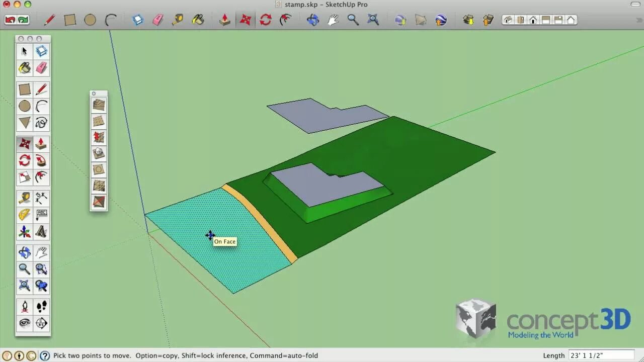Select the Circle tool in top toolbar
The height and width of the screenshot is (362, 644).
[x=90, y=20]
